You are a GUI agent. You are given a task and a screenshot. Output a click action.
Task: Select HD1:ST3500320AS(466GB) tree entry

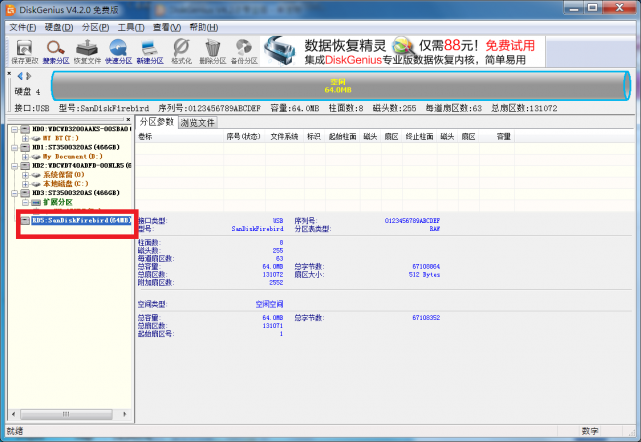(x=76, y=147)
